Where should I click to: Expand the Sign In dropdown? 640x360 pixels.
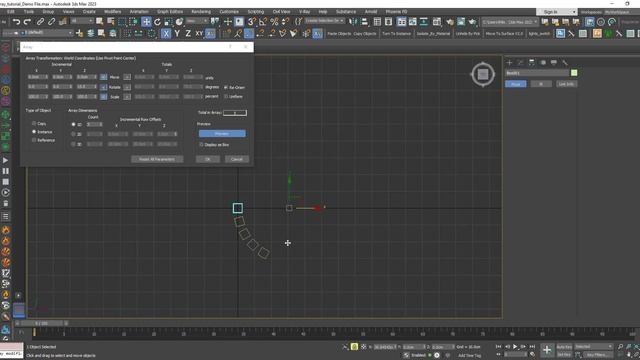click(557, 12)
